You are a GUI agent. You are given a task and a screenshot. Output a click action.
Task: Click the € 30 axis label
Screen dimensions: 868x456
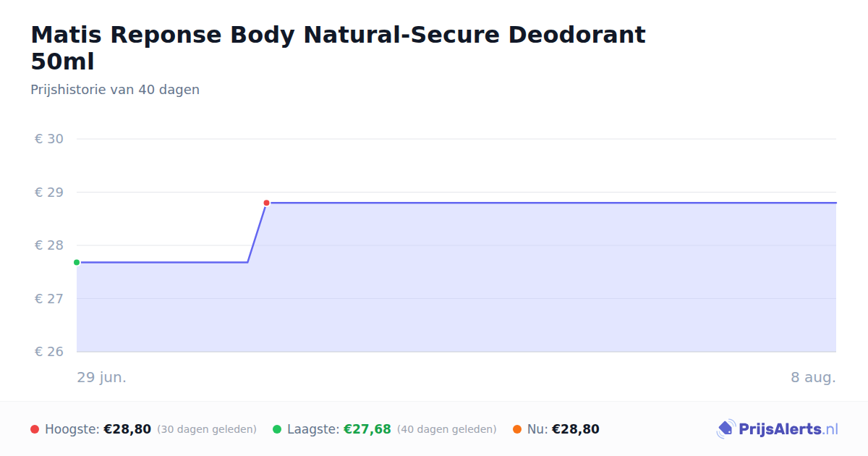[49, 139]
